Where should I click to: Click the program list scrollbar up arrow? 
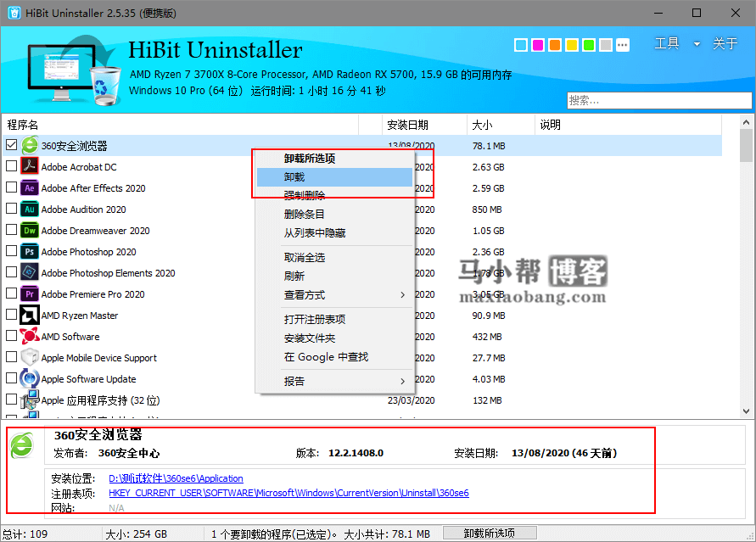(746, 122)
